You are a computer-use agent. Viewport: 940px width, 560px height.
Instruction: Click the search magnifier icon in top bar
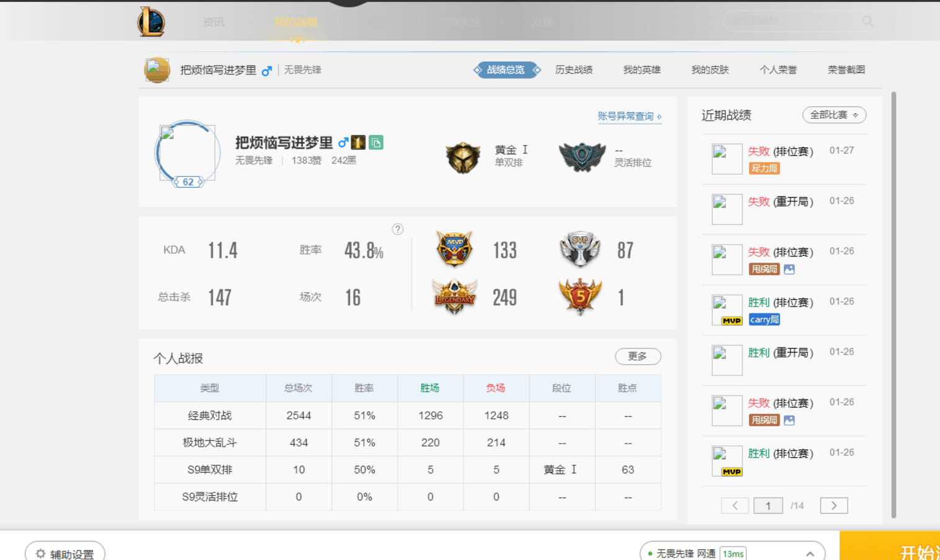(x=868, y=22)
